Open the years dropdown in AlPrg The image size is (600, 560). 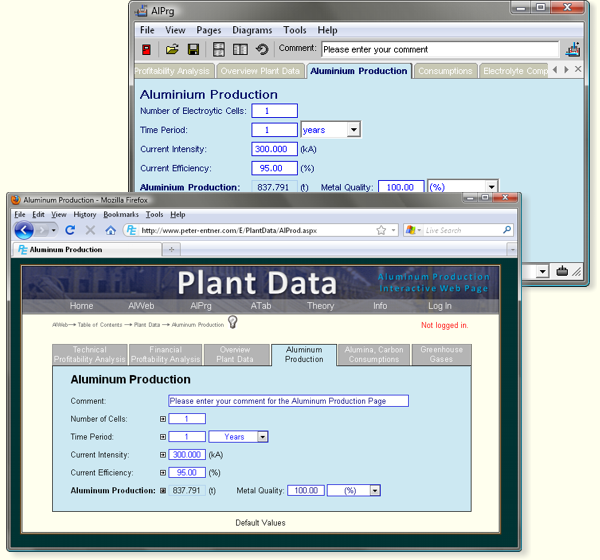(x=354, y=130)
